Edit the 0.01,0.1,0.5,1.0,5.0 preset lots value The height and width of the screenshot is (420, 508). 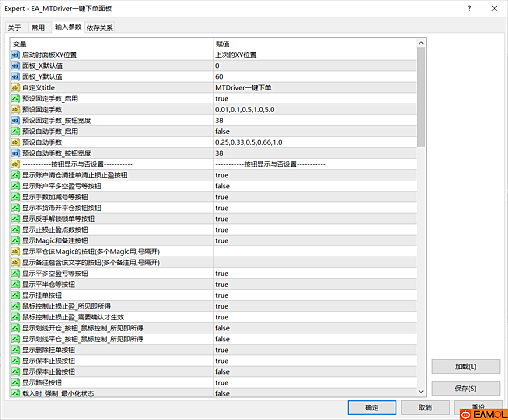tap(245, 110)
